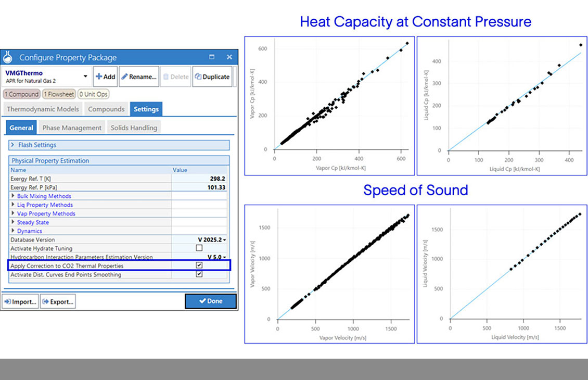Open the Phase Management tab

point(71,128)
